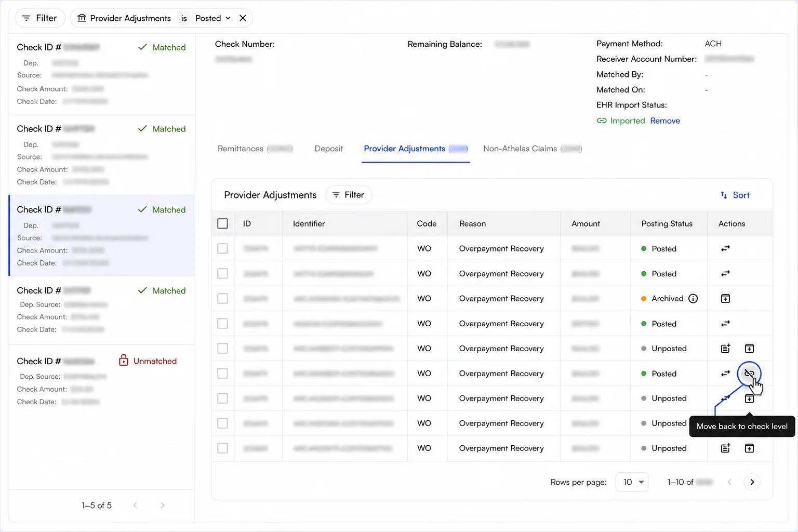
Task: Select the first Matched check card
Action: click(102, 74)
